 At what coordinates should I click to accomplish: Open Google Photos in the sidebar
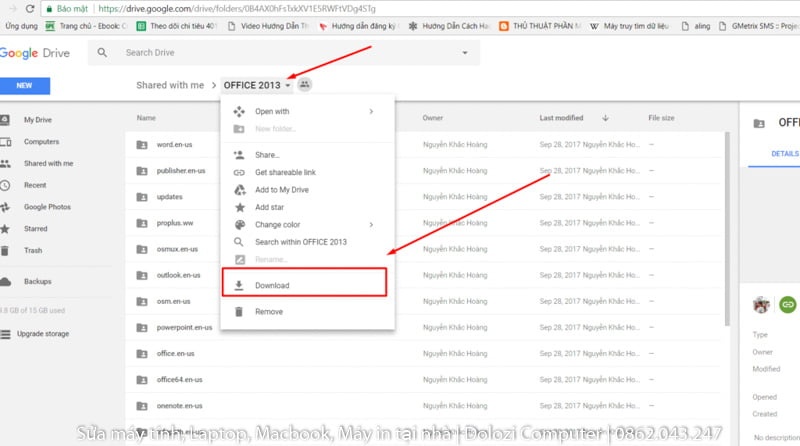[47, 207]
